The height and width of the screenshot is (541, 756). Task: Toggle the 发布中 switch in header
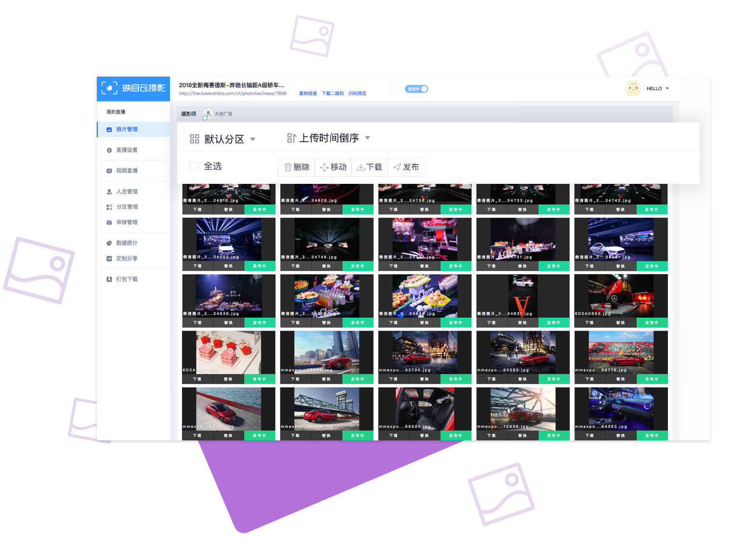(x=417, y=89)
